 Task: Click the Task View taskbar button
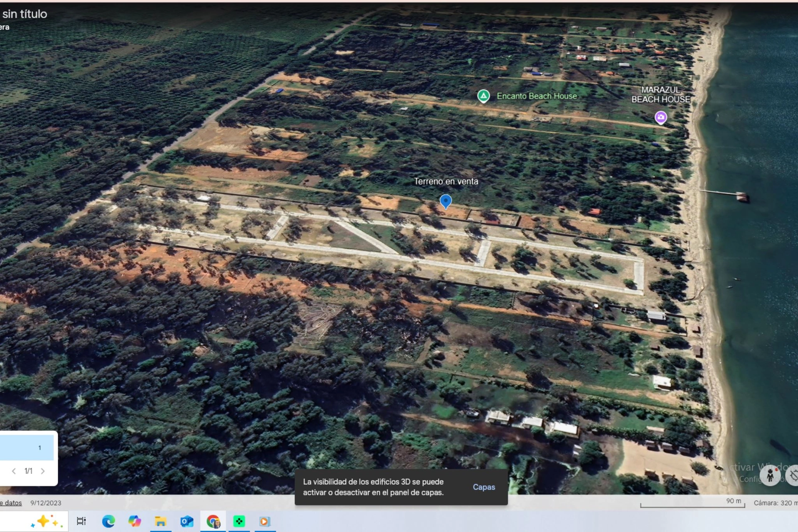point(81,521)
